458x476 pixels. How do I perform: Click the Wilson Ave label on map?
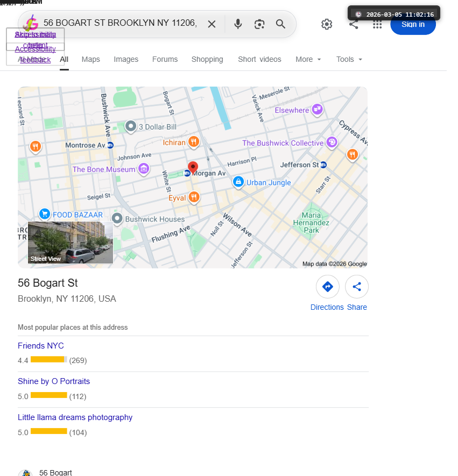(237, 225)
